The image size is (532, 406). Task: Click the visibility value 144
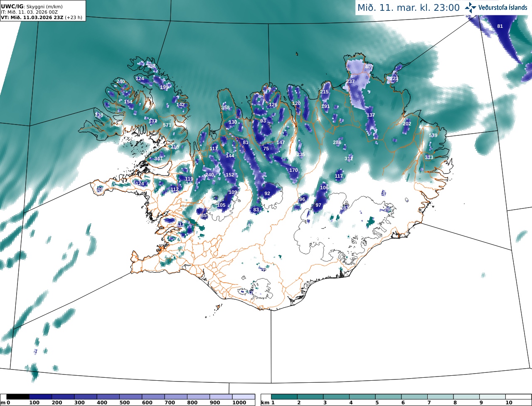click(x=230, y=156)
